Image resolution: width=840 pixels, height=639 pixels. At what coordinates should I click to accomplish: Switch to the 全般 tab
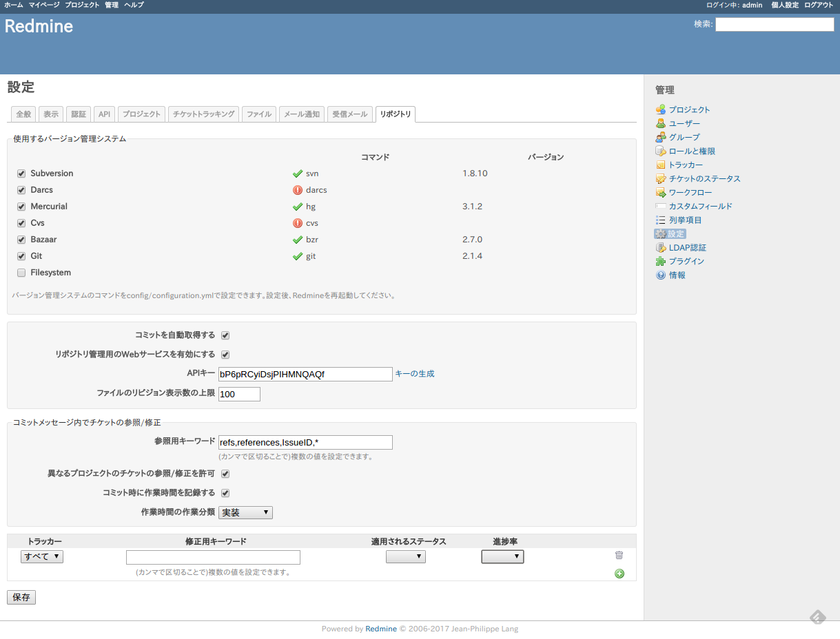click(23, 114)
